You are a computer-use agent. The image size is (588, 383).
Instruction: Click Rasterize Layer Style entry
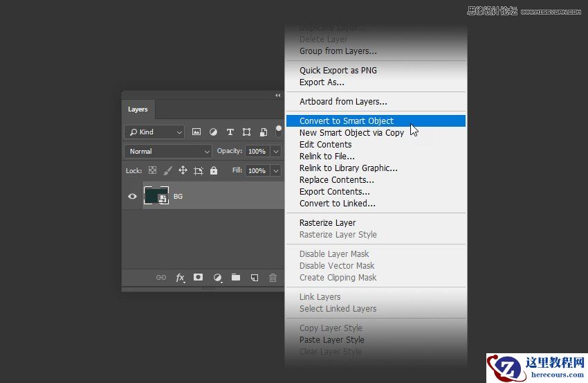[x=376, y=235]
